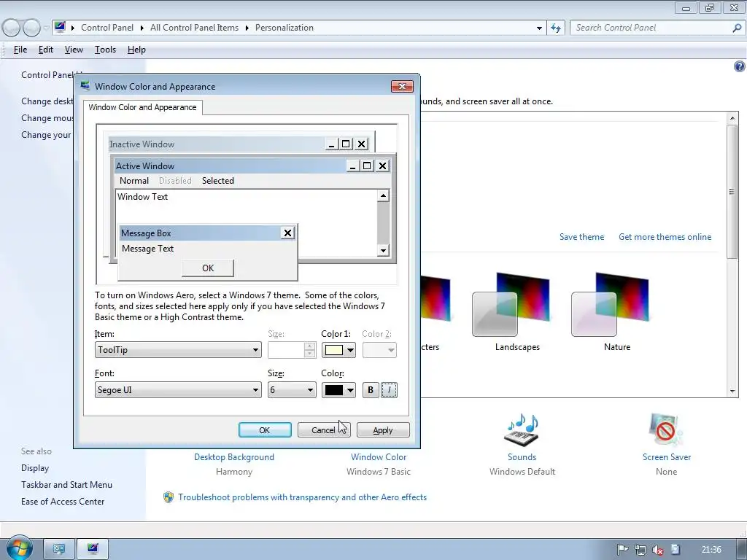Open the font Color black swatch dropdown
Viewport: 747px width, 560px height.
click(x=338, y=390)
